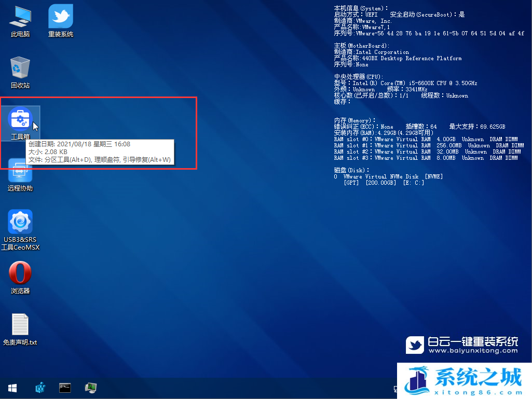Click the Start button on the taskbar
This screenshot has height=399, width=532.
tap(12, 388)
